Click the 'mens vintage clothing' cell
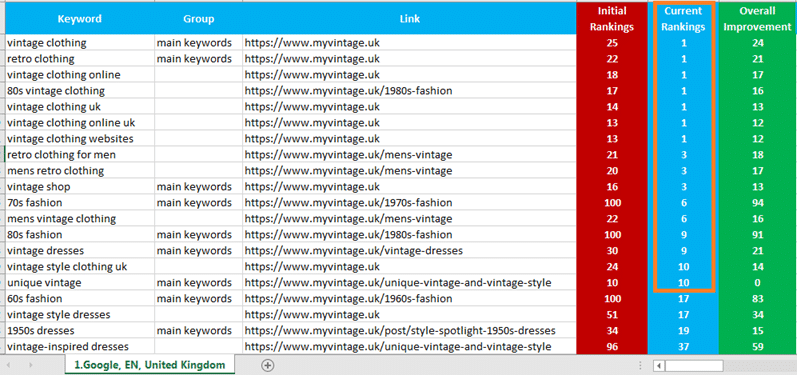797x375 pixels. pyautogui.click(x=80, y=218)
